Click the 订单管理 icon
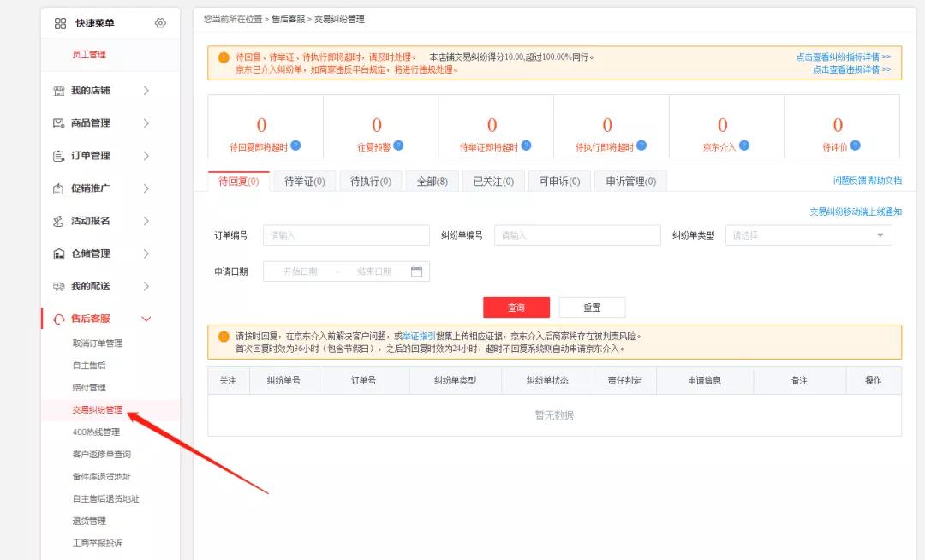 point(58,156)
